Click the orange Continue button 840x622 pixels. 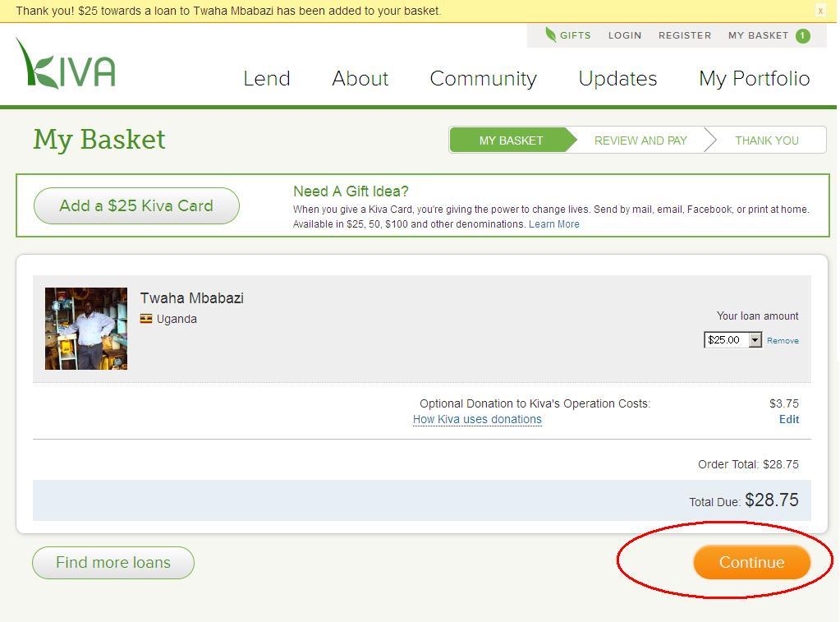click(x=751, y=563)
